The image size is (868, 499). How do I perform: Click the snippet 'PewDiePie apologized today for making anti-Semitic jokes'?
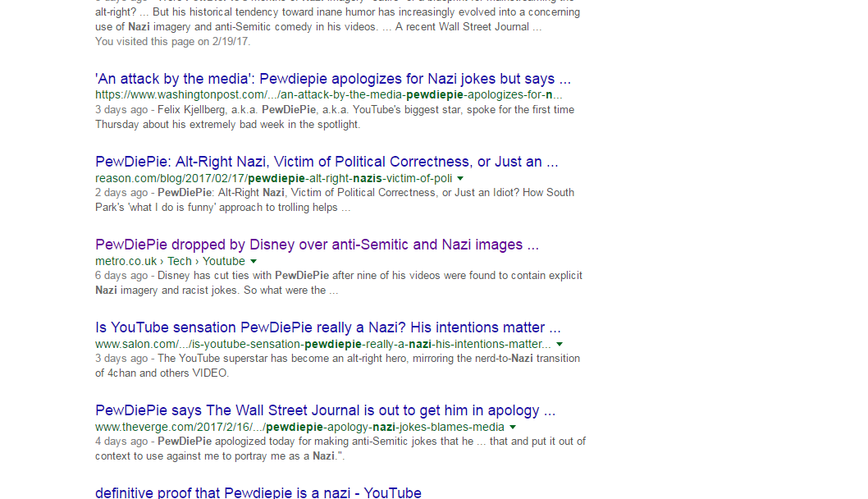(x=340, y=449)
